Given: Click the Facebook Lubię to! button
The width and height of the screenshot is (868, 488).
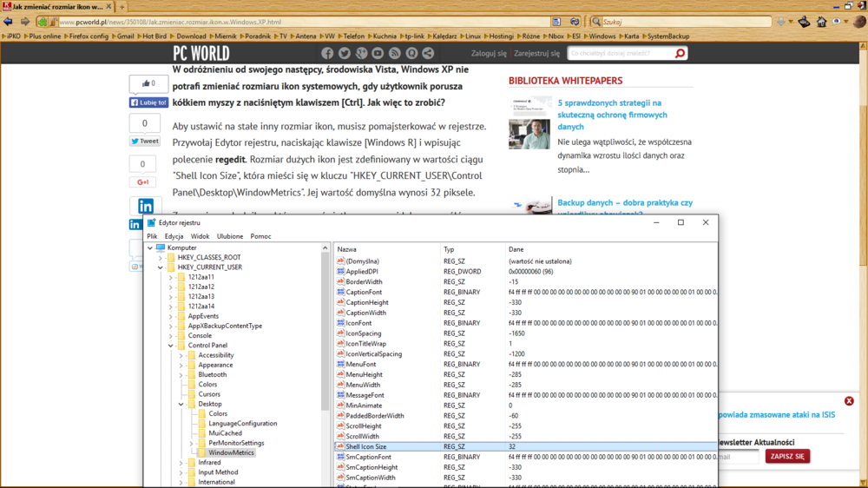Looking at the screenshot, I should (x=148, y=102).
